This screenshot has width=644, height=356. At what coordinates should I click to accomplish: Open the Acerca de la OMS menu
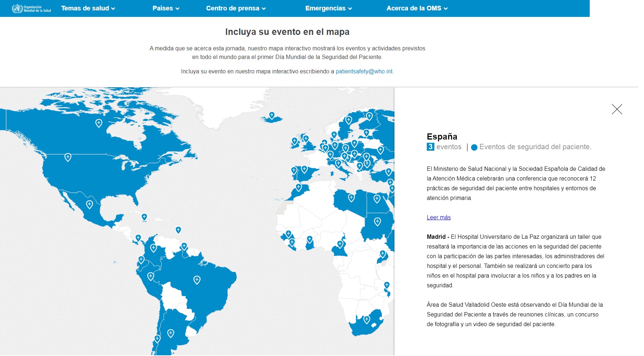pos(417,8)
